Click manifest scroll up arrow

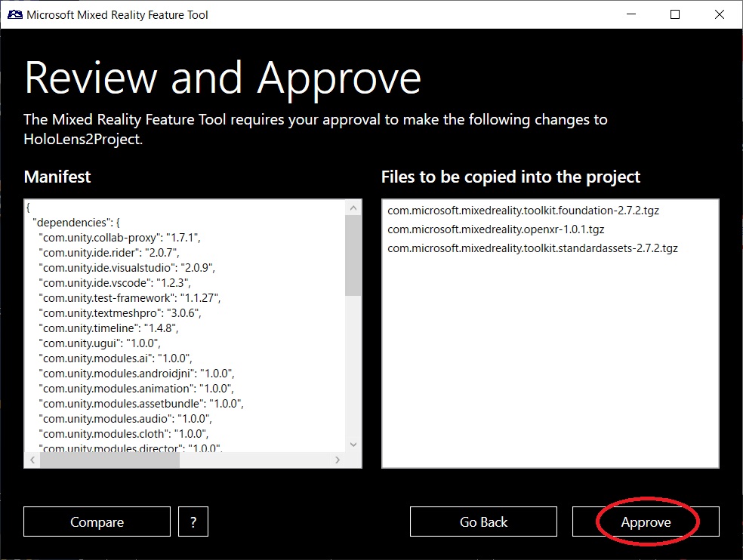353,208
